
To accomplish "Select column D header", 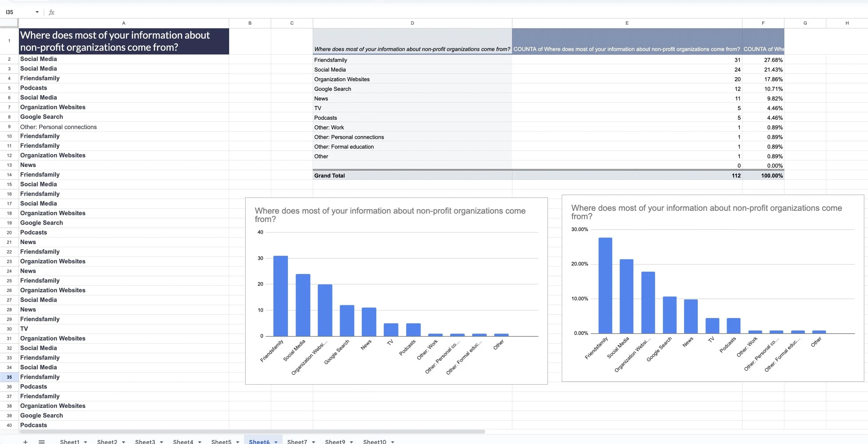I will (412, 23).
